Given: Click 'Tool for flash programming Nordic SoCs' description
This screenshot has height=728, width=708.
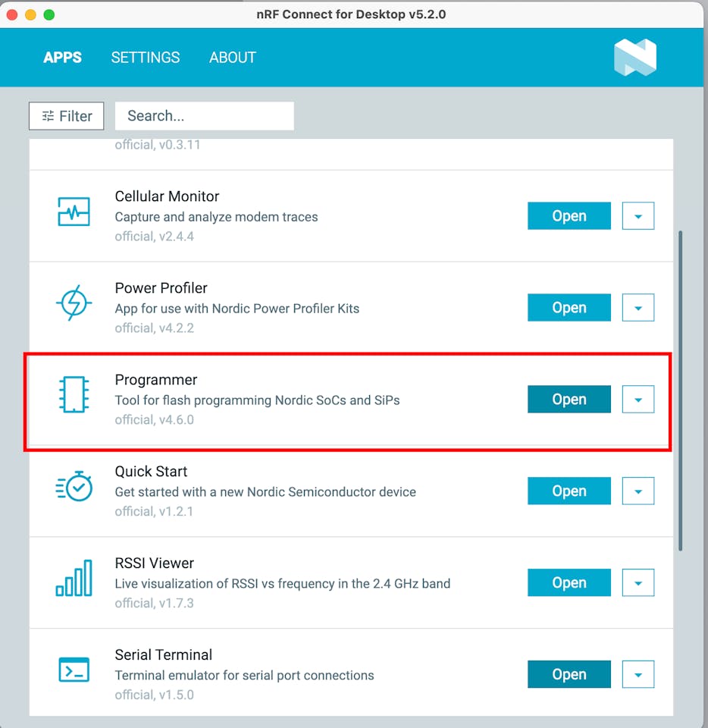Looking at the screenshot, I should click(258, 400).
